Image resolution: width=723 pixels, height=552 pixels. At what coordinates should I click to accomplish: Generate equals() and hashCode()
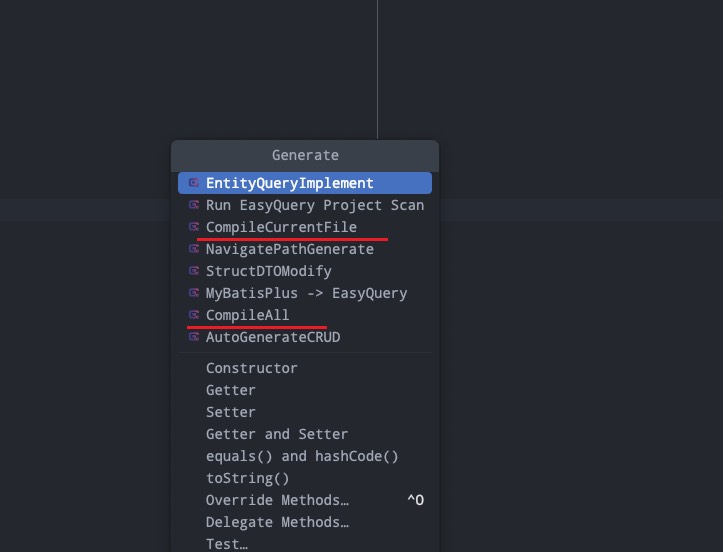[x=305, y=456]
